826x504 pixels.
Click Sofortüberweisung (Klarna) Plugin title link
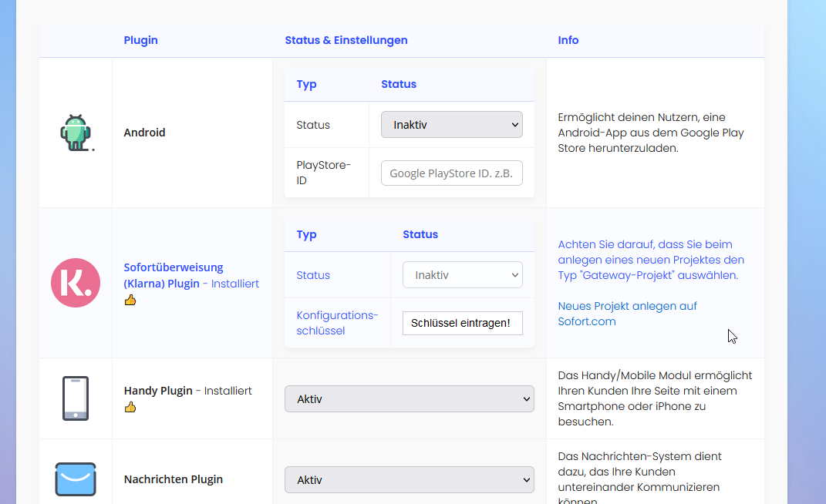[x=174, y=275]
